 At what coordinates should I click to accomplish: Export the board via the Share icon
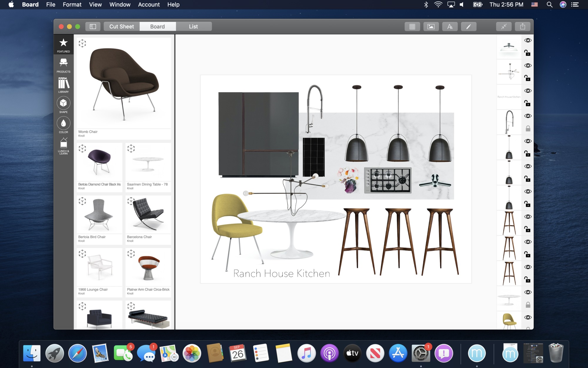click(x=523, y=26)
